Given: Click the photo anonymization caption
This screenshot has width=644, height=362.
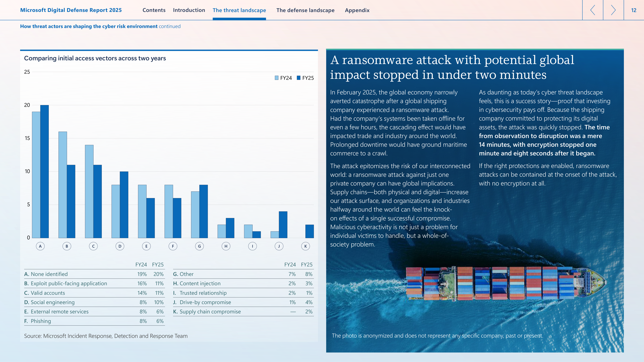Looking at the screenshot, I should click(x=437, y=335).
